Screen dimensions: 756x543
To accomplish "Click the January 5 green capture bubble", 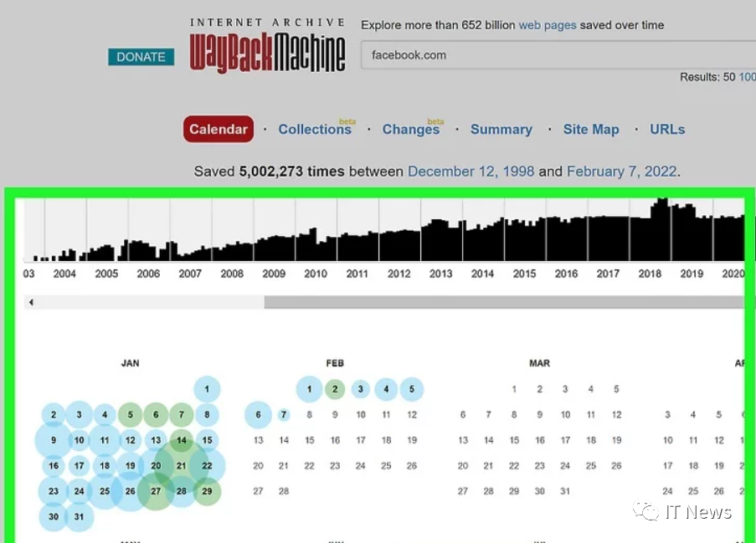I will (130, 414).
